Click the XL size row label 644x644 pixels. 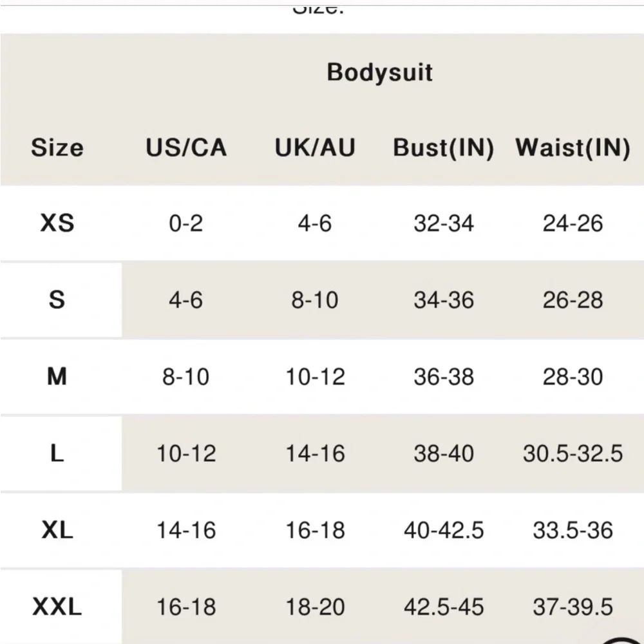[57, 530]
